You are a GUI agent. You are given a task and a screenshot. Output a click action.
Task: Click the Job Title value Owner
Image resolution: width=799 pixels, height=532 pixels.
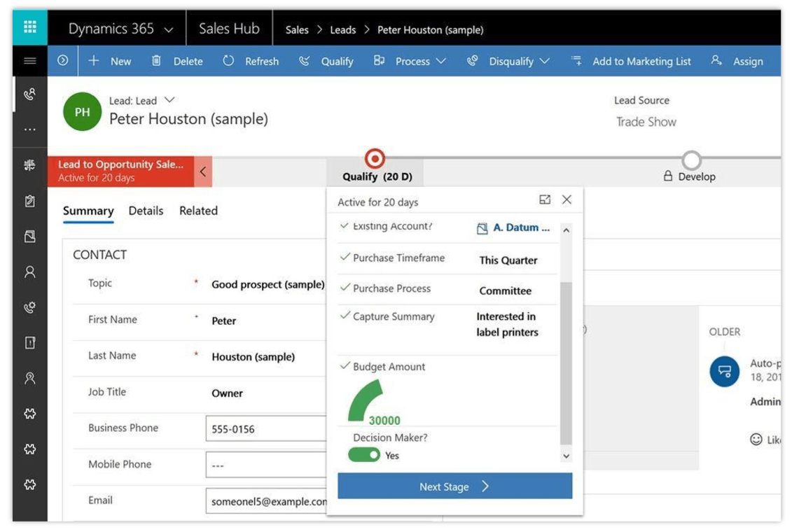(227, 393)
